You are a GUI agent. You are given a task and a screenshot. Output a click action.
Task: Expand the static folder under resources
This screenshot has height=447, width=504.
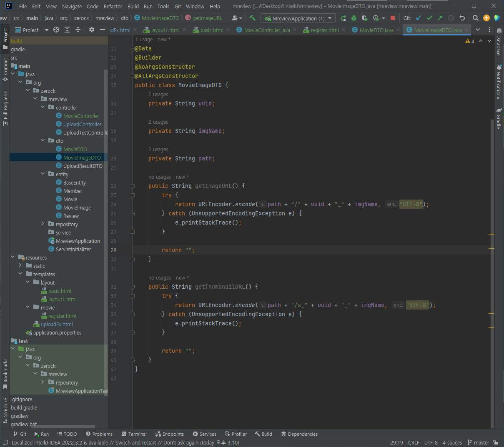pos(20,265)
